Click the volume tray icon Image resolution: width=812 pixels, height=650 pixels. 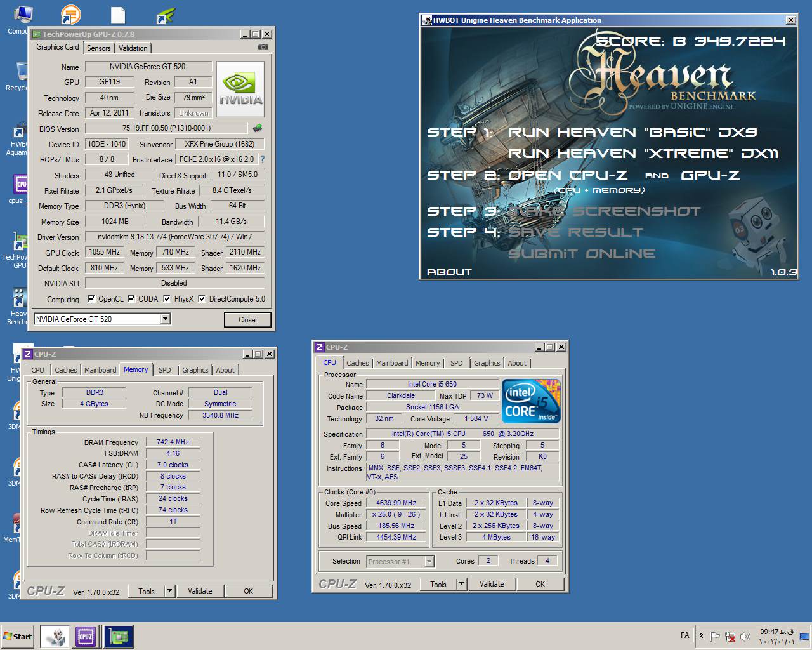[x=745, y=636]
